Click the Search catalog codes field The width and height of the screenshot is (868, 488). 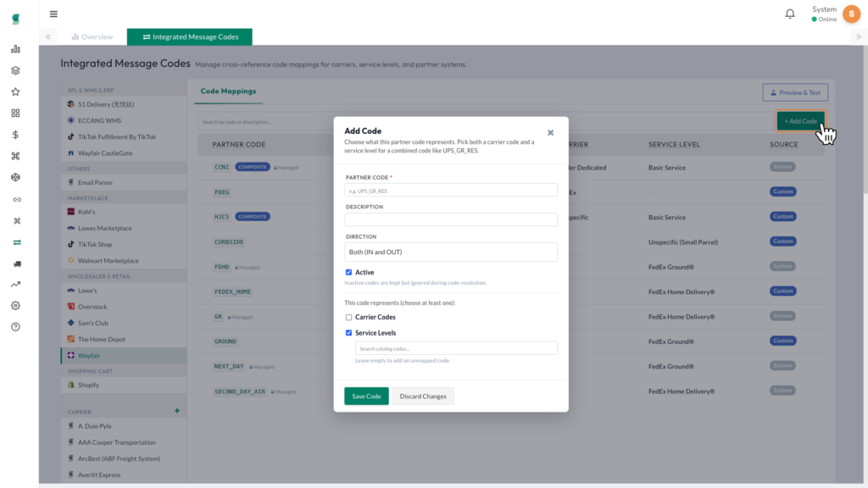coord(456,348)
